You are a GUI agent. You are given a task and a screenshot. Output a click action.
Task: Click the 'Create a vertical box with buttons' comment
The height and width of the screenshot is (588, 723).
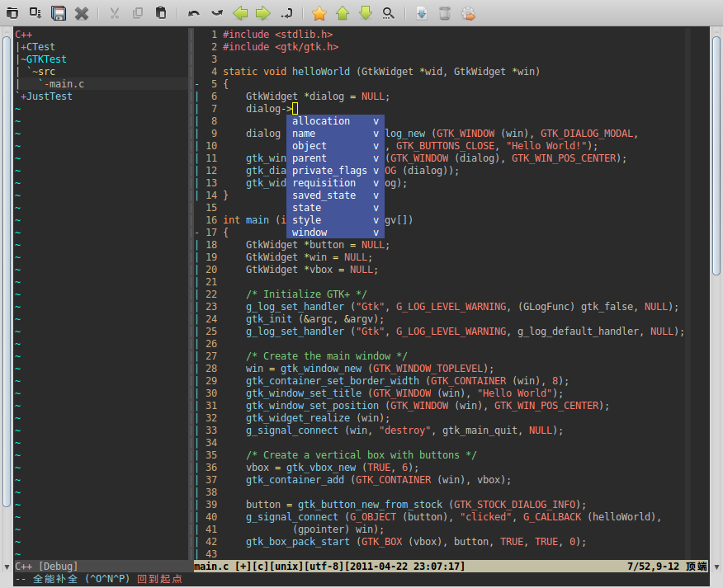(361, 455)
